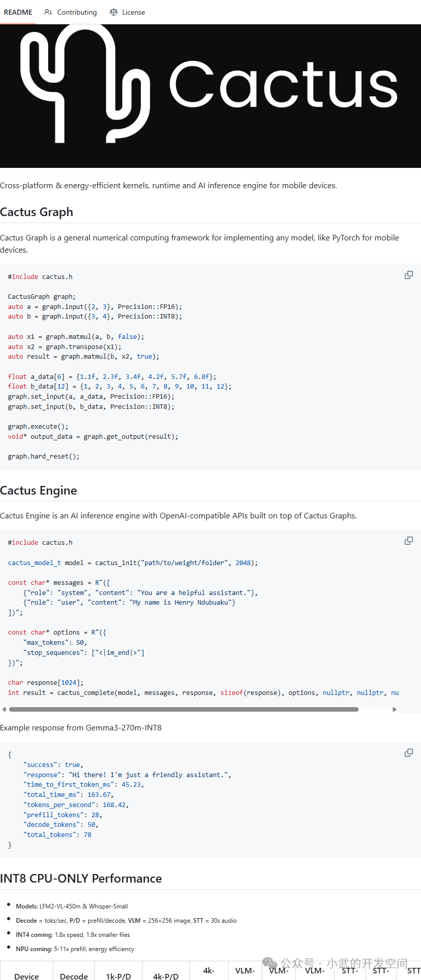Click the code block's right scroll arrow
This screenshot has width=421, height=980.
[x=395, y=709]
